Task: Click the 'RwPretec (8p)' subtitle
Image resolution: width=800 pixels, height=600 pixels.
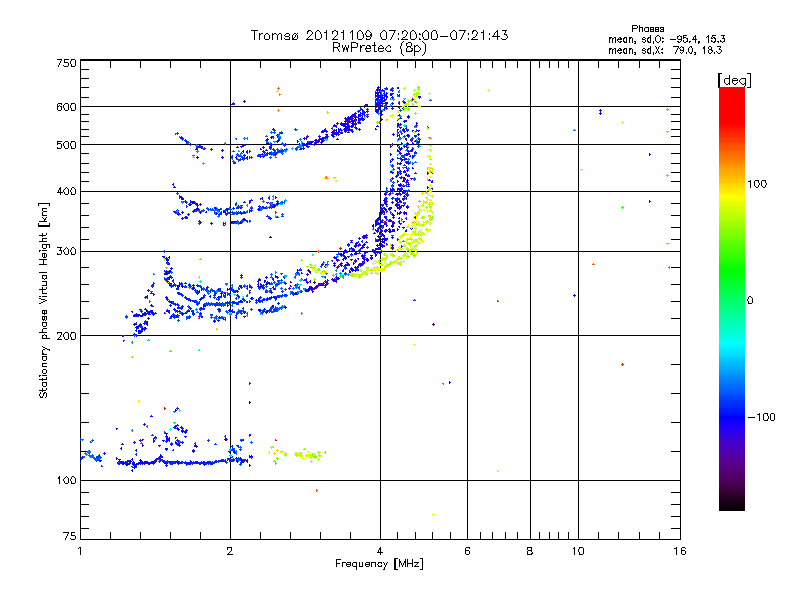Action: click(x=379, y=47)
